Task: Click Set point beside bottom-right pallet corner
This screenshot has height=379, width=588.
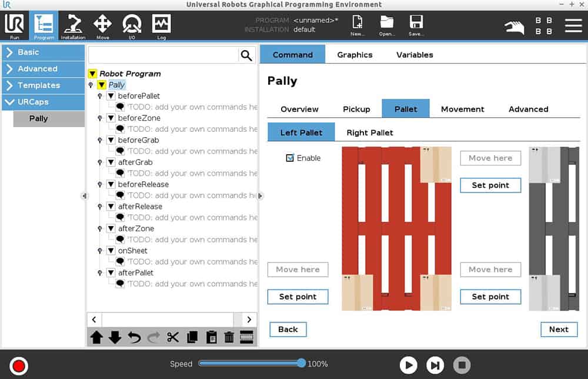Action: [490, 297]
